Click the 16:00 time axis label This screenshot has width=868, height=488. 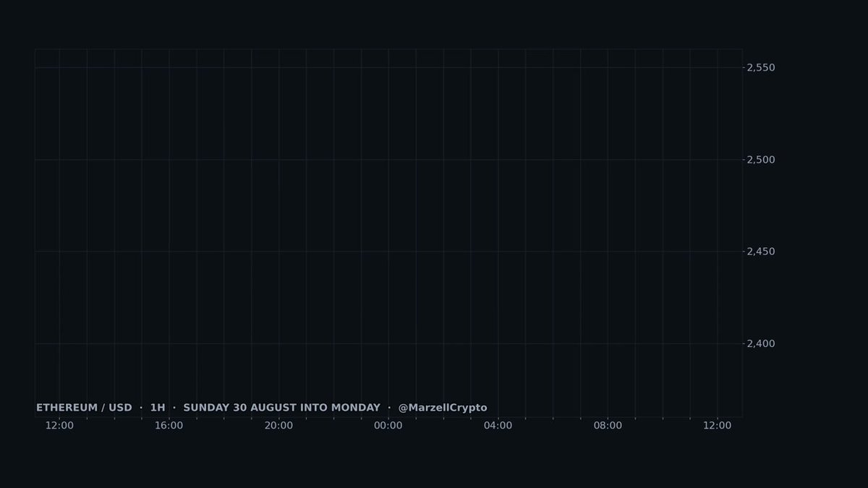tap(169, 426)
